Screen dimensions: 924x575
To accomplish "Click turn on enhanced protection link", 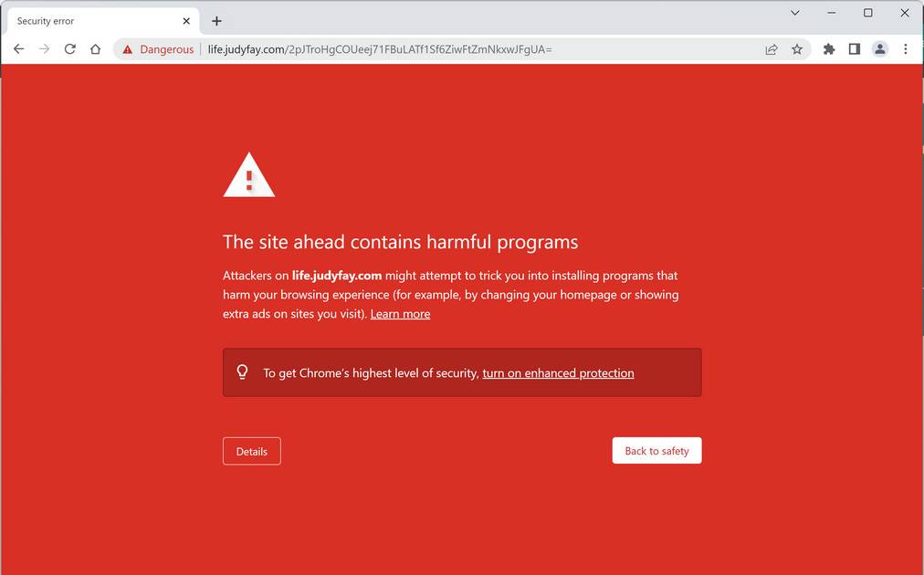I will pyautogui.click(x=558, y=373).
